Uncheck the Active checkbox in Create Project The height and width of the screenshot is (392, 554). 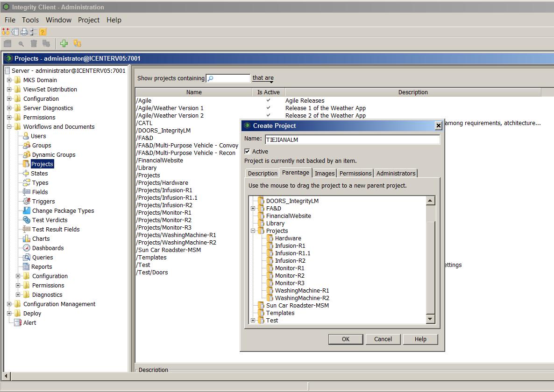coord(248,151)
